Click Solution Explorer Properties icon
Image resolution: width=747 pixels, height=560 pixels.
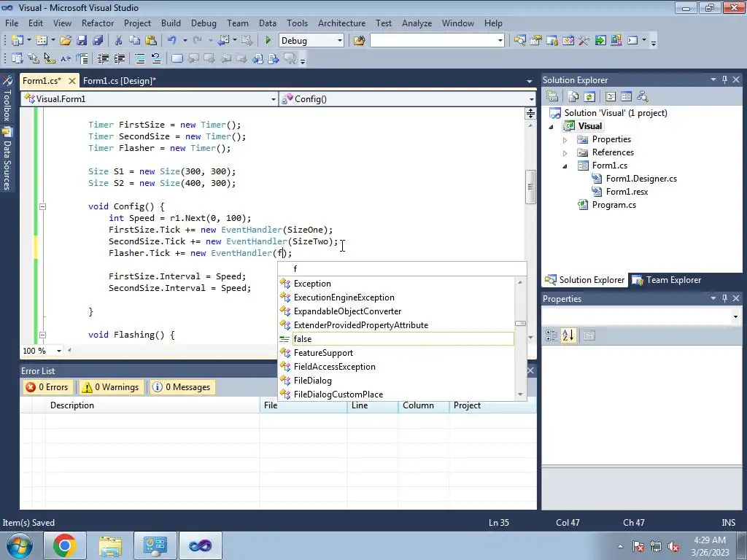553,97
